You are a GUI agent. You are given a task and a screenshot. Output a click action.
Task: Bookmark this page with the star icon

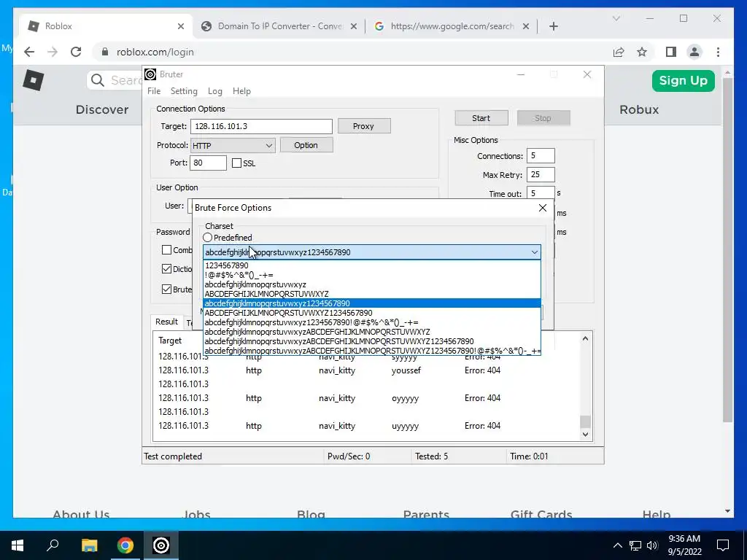(642, 52)
